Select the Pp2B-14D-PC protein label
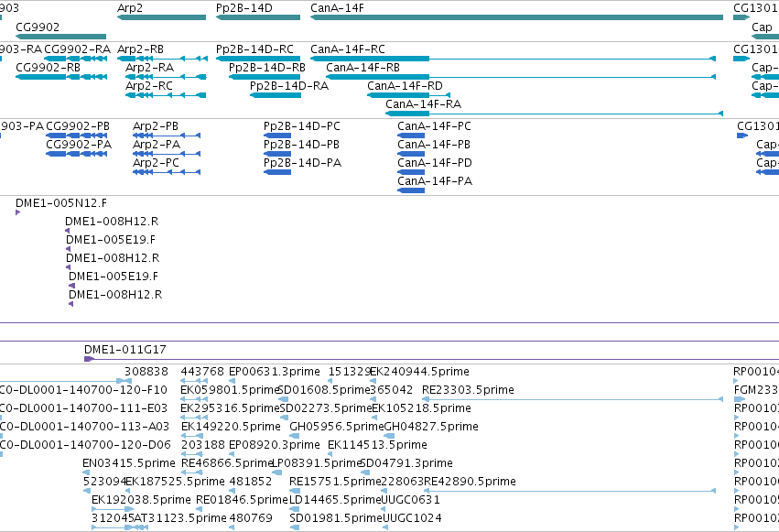This screenshot has height=532, width=779. pos(302,125)
